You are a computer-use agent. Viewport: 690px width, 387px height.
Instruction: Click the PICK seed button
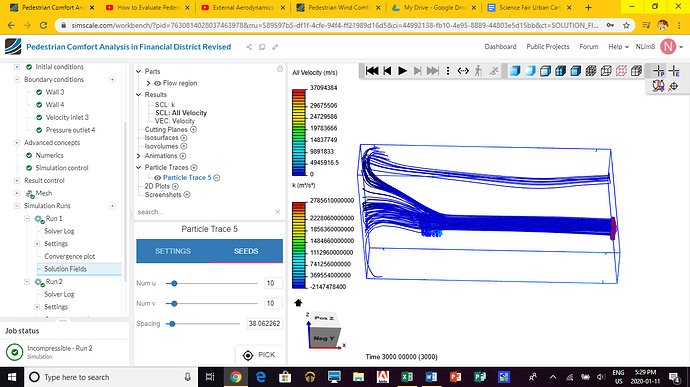click(x=259, y=355)
